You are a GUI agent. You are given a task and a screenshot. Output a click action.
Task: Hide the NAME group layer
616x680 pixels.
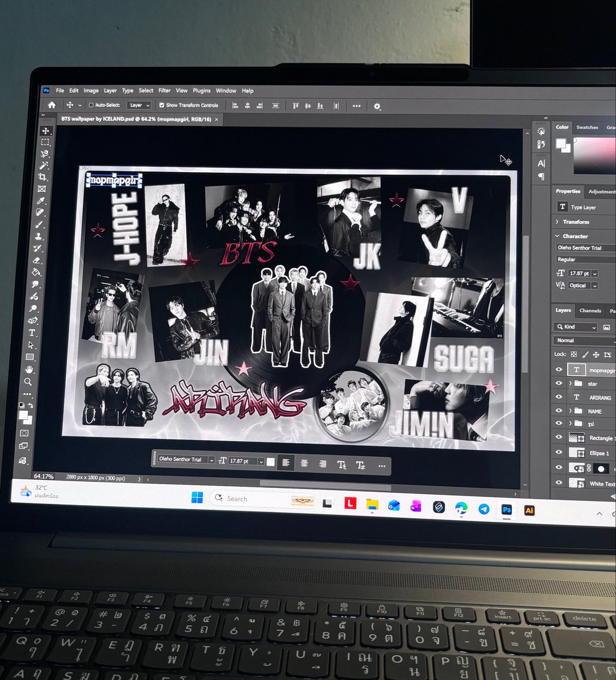559,411
